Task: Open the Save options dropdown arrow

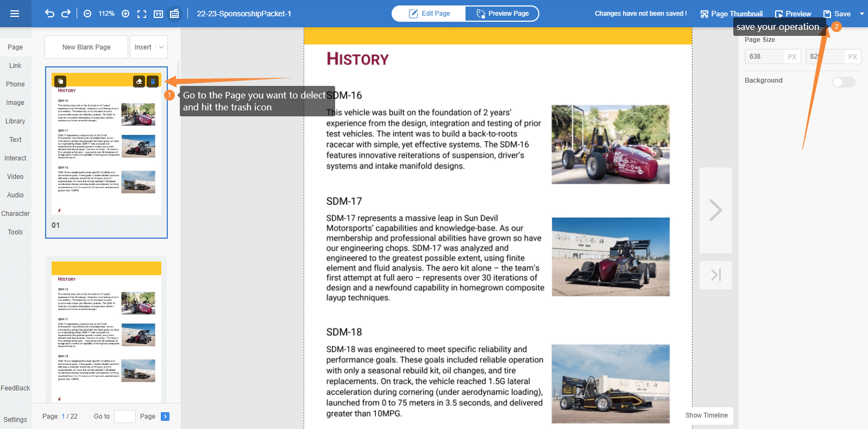Action: coord(861,14)
